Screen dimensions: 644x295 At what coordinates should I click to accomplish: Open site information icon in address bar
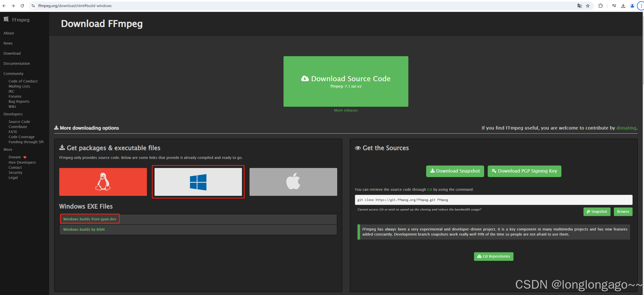(x=33, y=6)
